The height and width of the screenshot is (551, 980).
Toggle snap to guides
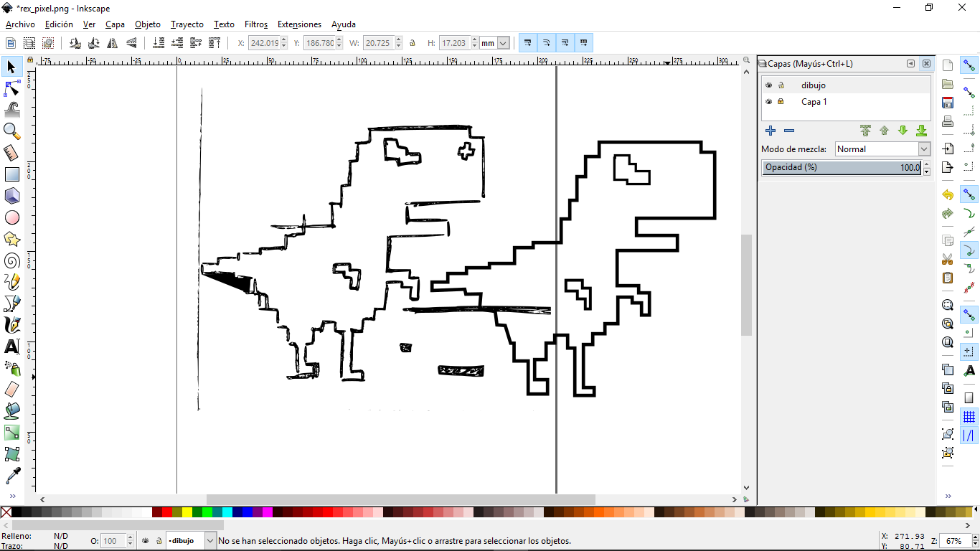969,435
